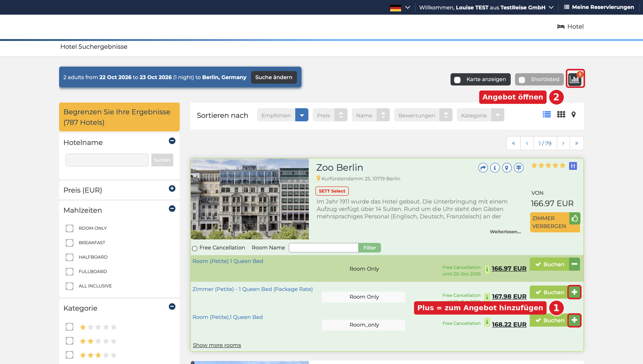The width and height of the screenshot is (643, 364).
Task: Enable the Free Cancellation checkbox
Action: 195,248
